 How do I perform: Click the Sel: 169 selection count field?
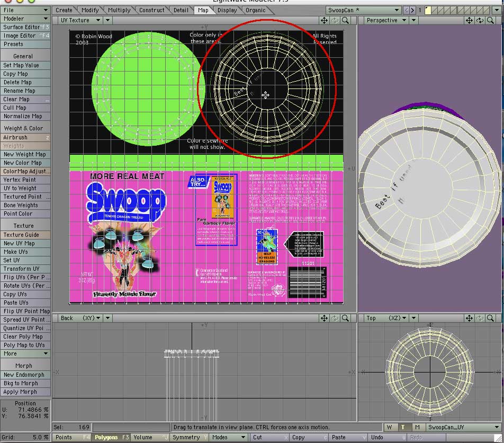[x=72, y=427]
